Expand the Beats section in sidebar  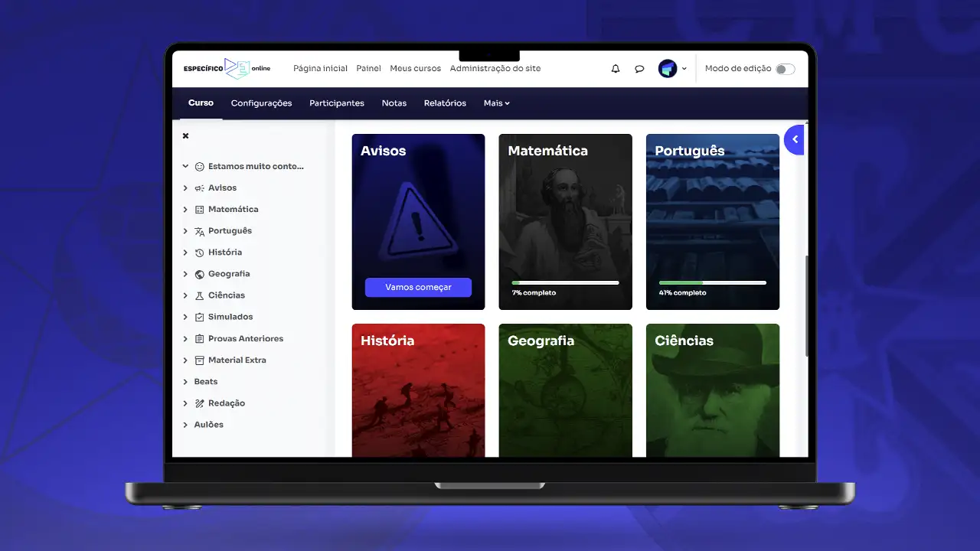coord(185,382)
